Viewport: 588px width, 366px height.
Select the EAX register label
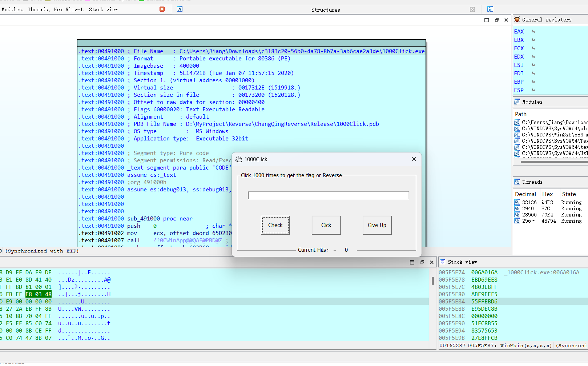[519, 32]
